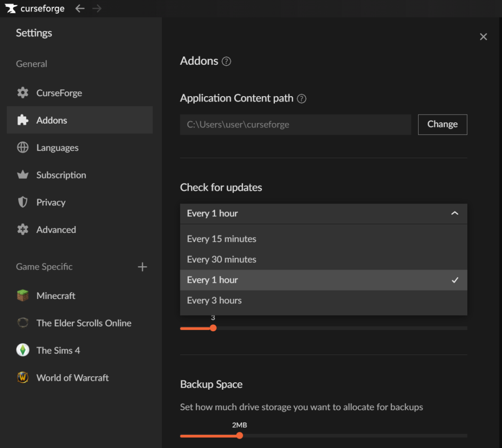Click the slider handle showing value 3
The height and width of the screenshot is (448, 502).
[x=213, y=328]
